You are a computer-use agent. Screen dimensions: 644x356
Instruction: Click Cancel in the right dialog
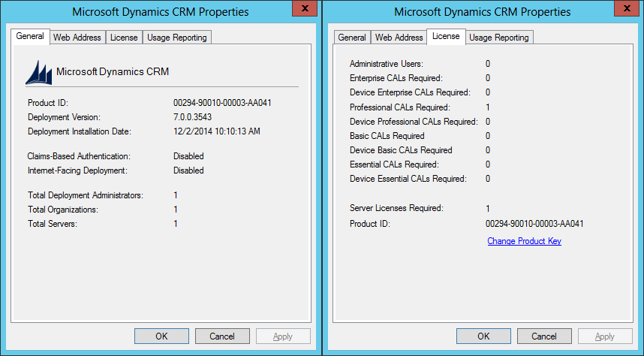pyautogui.click(x=544, y=336)
